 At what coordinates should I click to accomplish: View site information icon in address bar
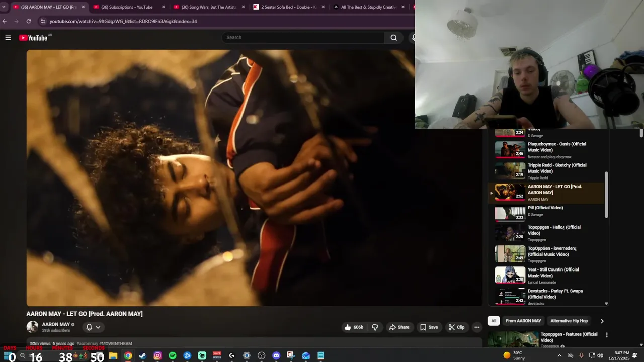[x=43, y=21]
